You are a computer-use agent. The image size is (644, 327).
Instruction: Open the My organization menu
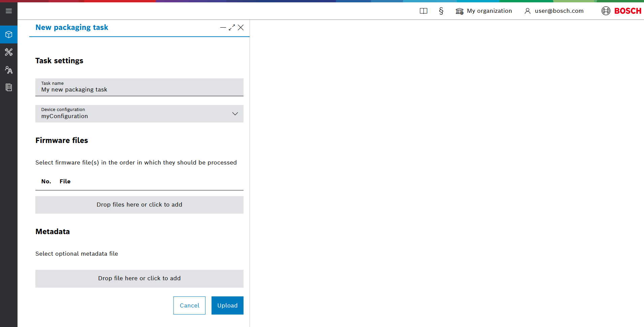coord(484,11)
